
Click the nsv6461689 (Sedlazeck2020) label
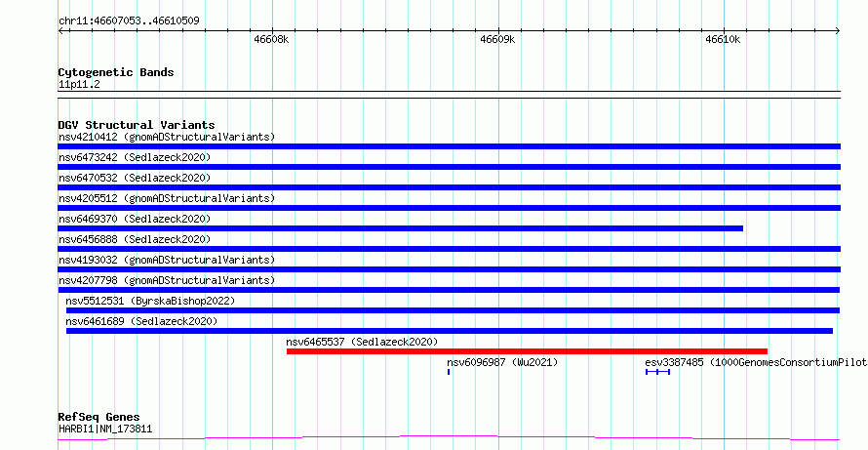pos(141,321)
